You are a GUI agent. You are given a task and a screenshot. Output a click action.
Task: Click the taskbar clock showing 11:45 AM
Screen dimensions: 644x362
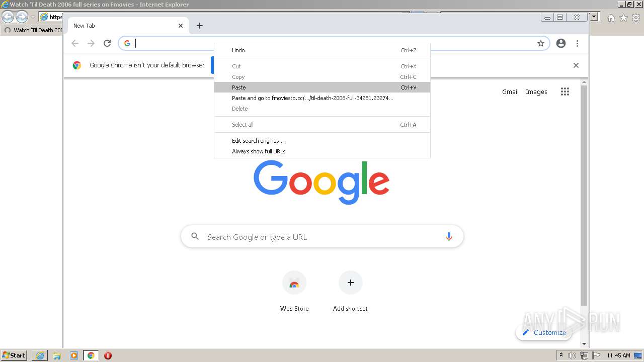pyautogui.click(x=618, y=355)
